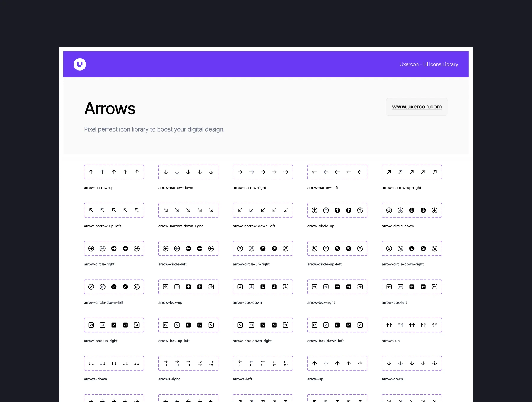Click the 'arrow-circle-down-left' label
532x402 pixels.
(x=104, y=303)
